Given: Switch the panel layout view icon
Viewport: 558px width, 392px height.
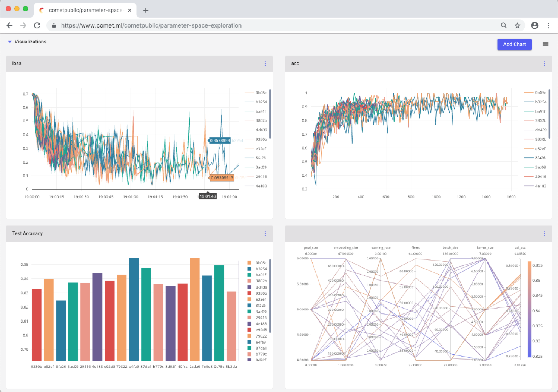Looking at the screenshot, I should [x=545, y=44].
